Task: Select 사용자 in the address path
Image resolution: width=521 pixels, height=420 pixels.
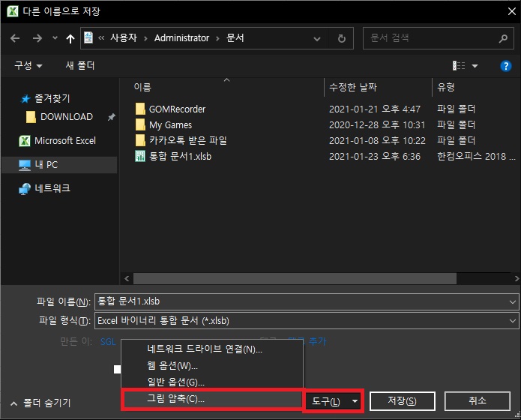Action: (124, 38)
